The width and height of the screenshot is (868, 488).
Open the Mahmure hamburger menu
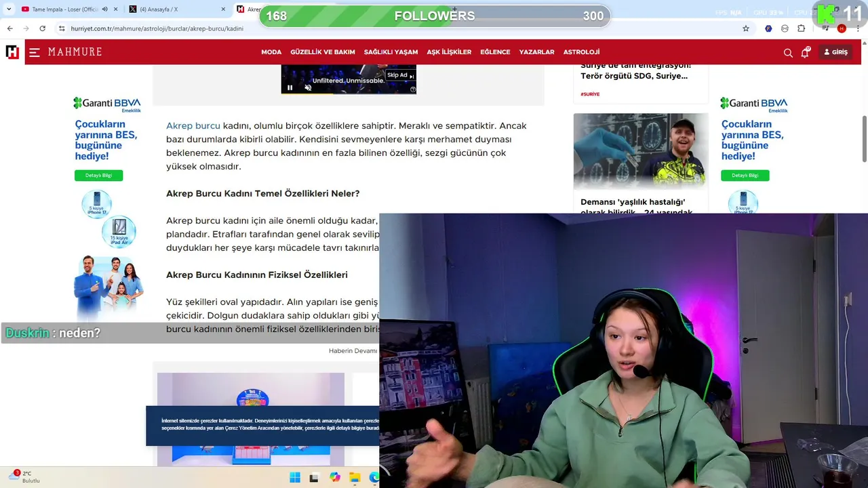[35, 52]
